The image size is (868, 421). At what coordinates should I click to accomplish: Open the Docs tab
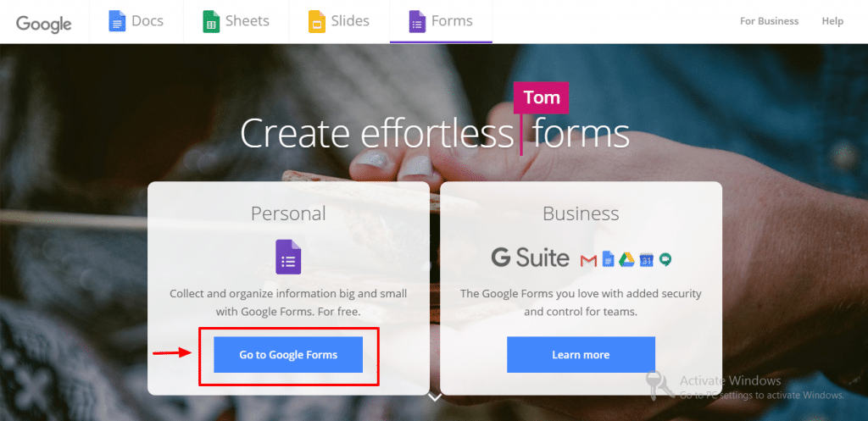[x=136, y=21]
